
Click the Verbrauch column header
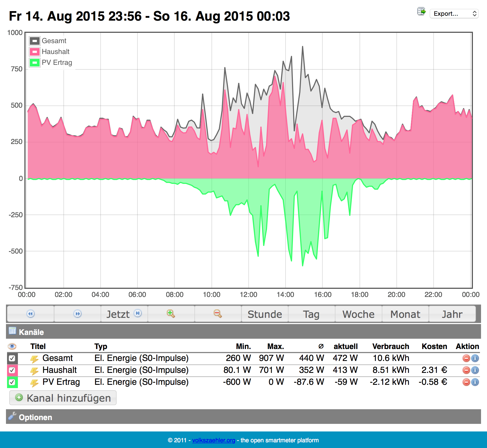(x=391, y=346)
